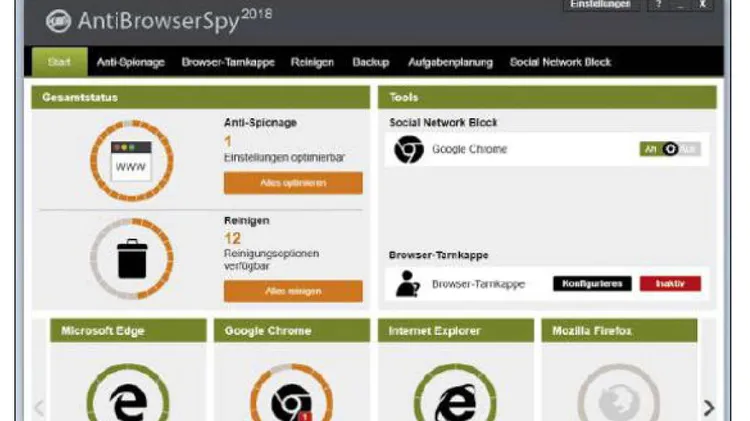Click the Browser-Tarnkappe person icon
This screenshot has height=421, width=750.
pyautogui.click(x=408, y=284)
